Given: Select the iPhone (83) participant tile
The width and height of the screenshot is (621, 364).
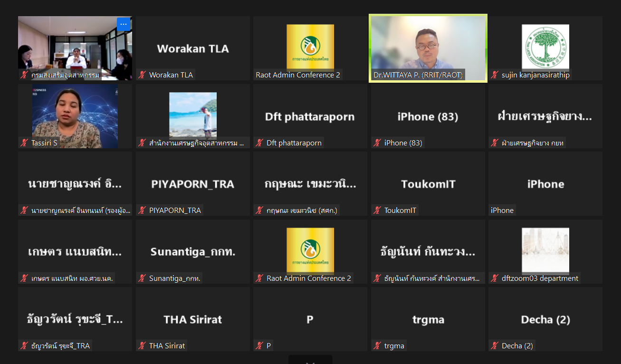Looking at the screenshot, I should pyautogui.click(x=428, y=116).
